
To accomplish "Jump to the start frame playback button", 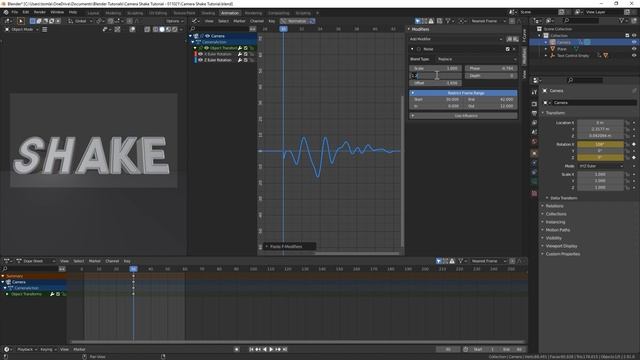I will coord(251,349).
